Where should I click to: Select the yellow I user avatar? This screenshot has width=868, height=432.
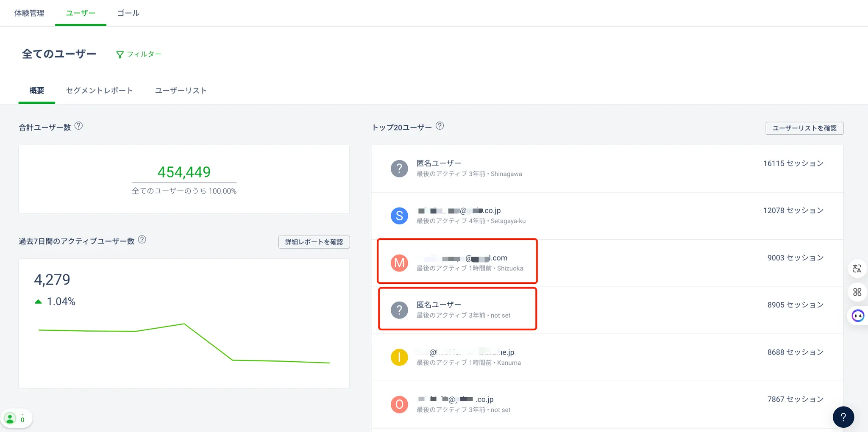pyautogui.click(x=399, y=357)
